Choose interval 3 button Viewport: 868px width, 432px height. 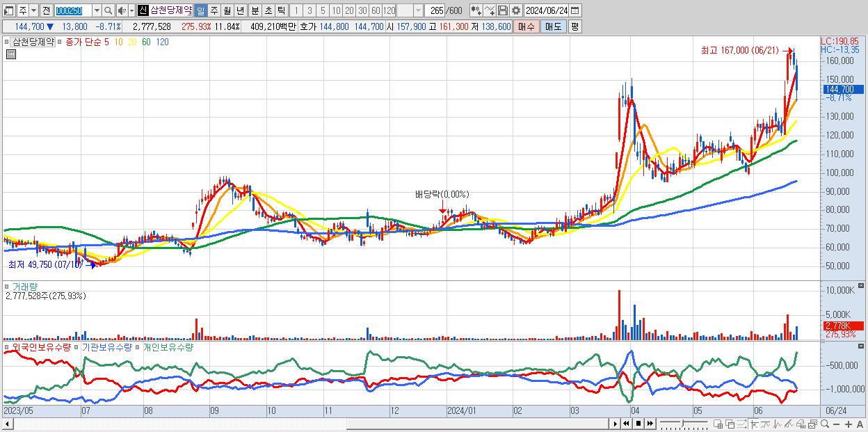(309, 10)
